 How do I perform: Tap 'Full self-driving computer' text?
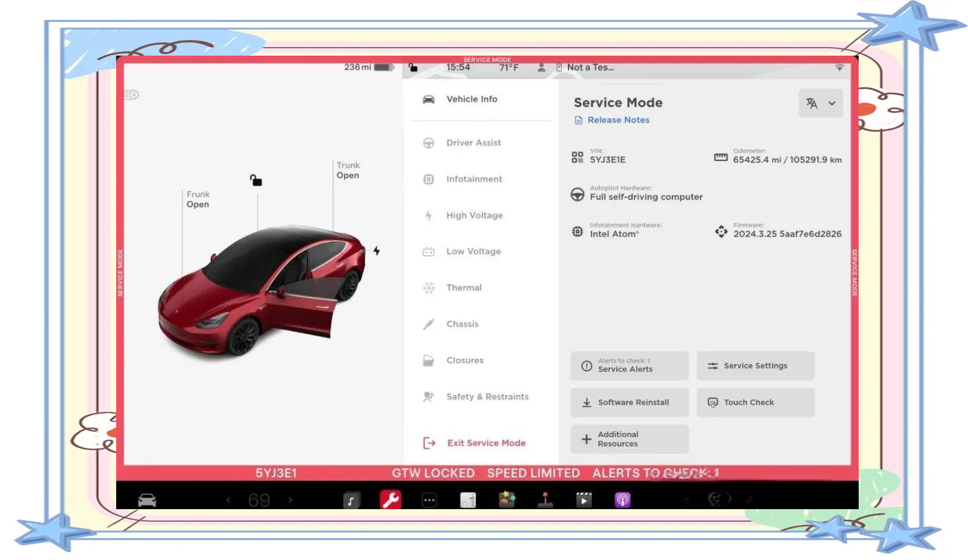pos(646,197)
